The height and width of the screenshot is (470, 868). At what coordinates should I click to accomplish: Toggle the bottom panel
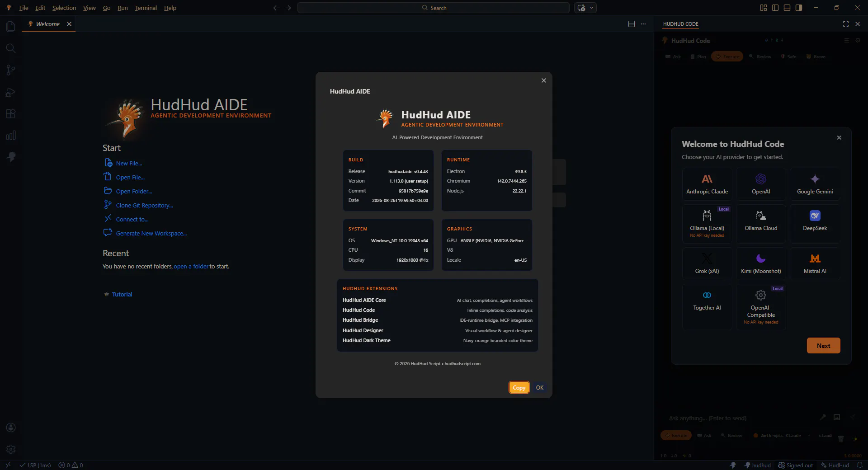coord(787,8)
